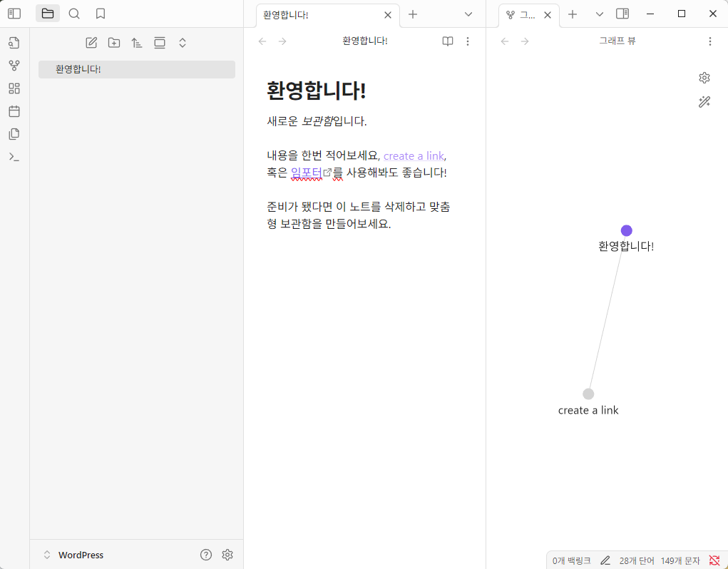Open the quick switcher icon

(x=14, y=42)
